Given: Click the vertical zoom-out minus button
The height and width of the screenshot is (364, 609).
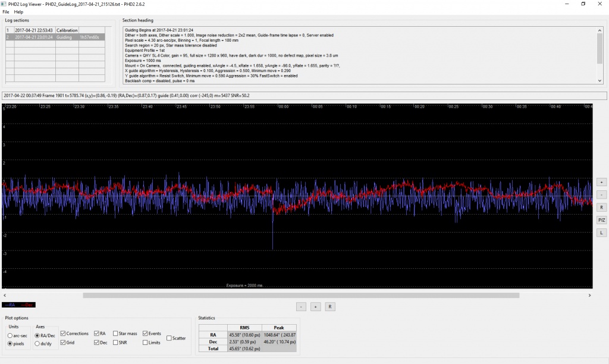Looking at the screenshot, I should click(601, 194).
